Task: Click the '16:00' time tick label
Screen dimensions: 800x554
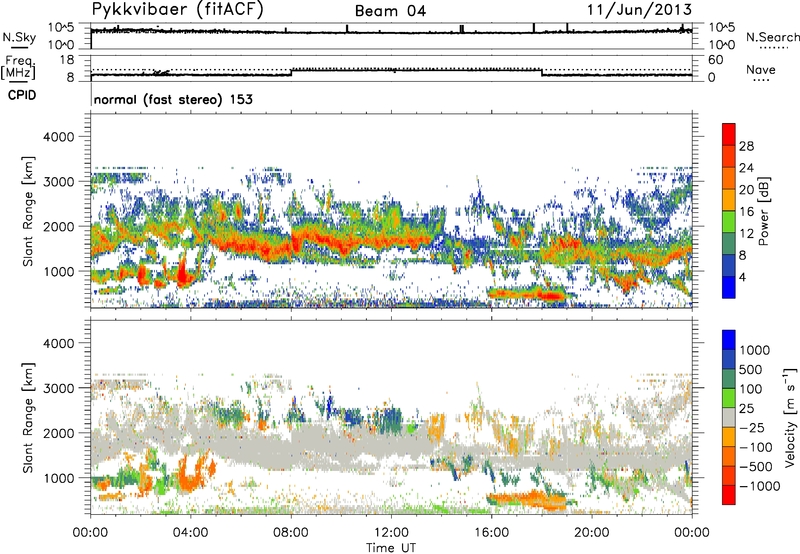Action: (x=491, y=533)
